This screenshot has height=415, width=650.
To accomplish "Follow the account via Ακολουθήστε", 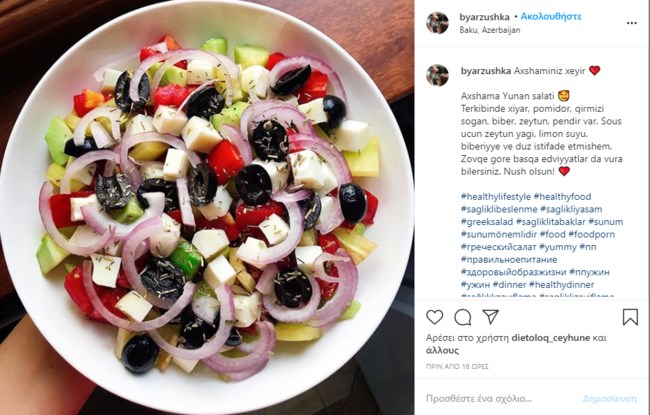I will click(551, 17).
